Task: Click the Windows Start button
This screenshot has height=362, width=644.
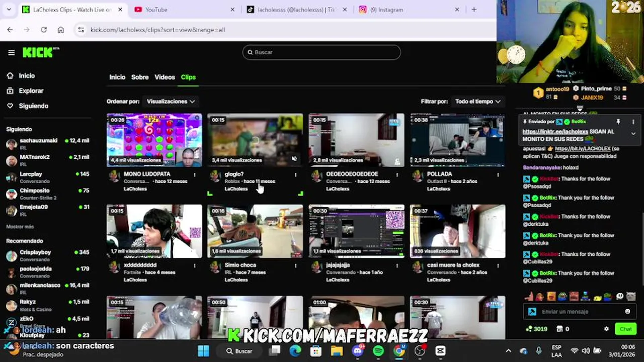Action: point(203,351)
